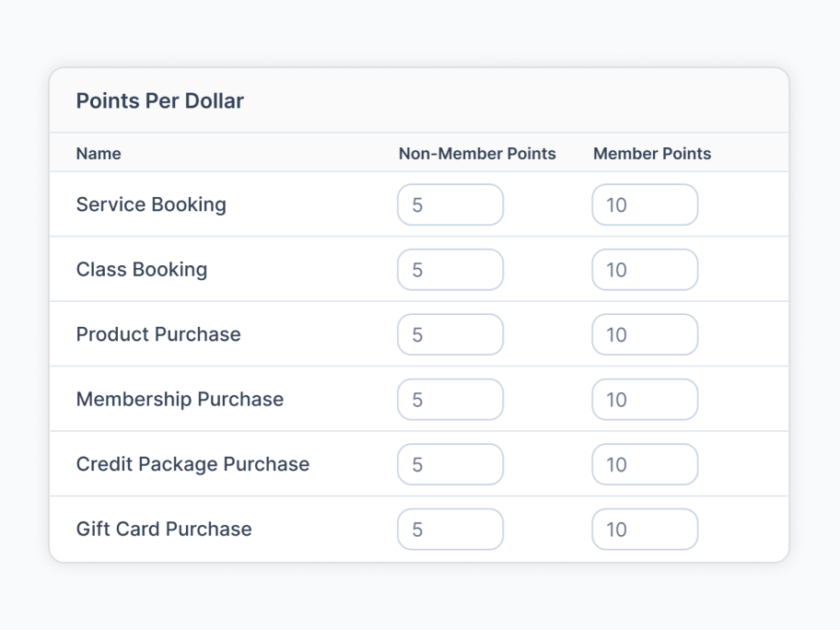Click the Points Per Dollar heading
The height and width of the screenshot is (630, 840).
159,100
